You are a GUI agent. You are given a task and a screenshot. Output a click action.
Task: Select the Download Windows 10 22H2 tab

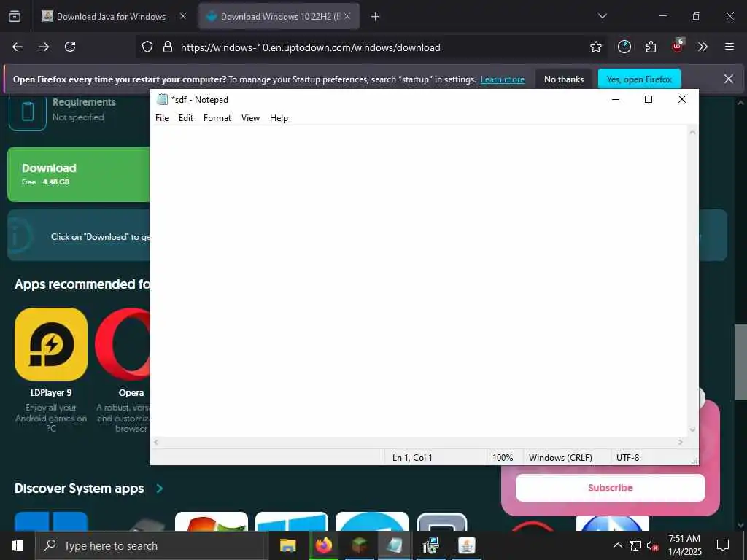click(x=279, y=16)
